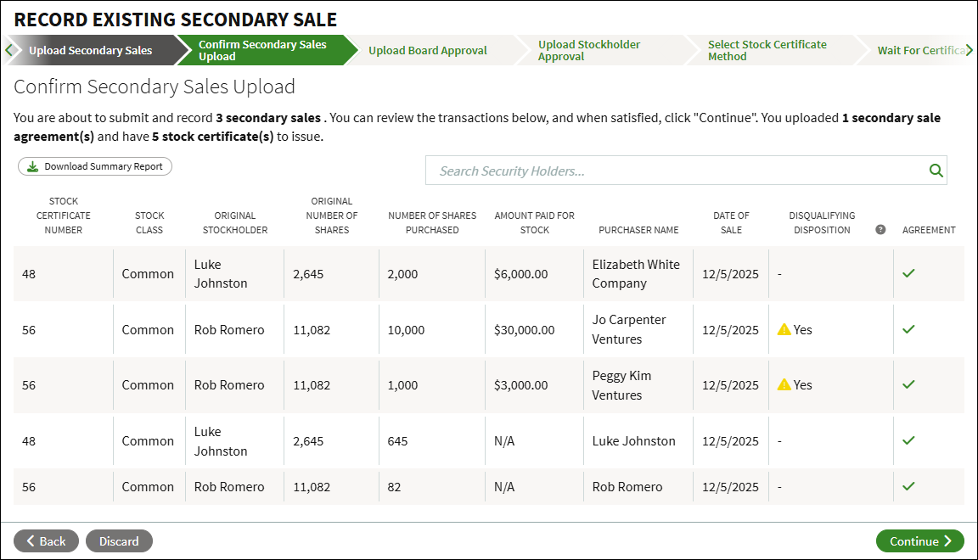Go to Upload Secondary Sales step
The width and height of the screenshot is (978, 560).
(x=91, y=51)
